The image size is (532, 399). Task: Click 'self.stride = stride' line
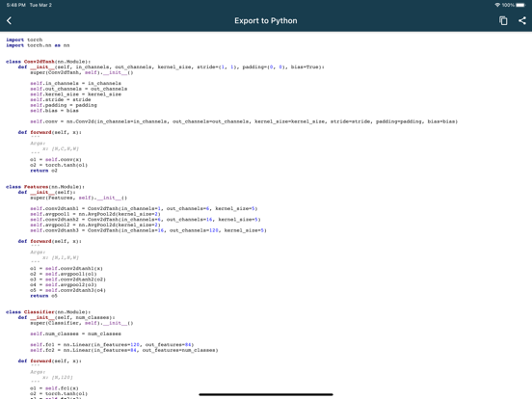pos(60,99)
